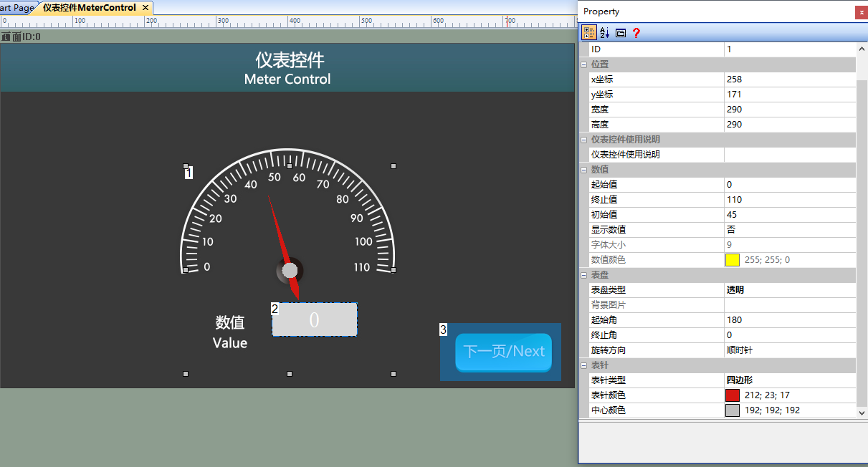This screenshot has height=467, width=868.
Task: Select the 仪表控件 Meter Control title text
Action: [287, 69]
